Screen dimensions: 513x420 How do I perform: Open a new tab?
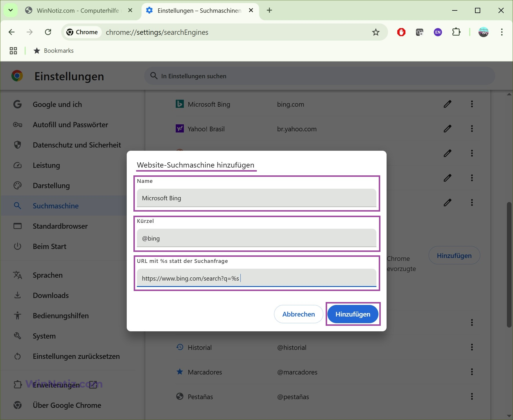(x=269, y=10)
